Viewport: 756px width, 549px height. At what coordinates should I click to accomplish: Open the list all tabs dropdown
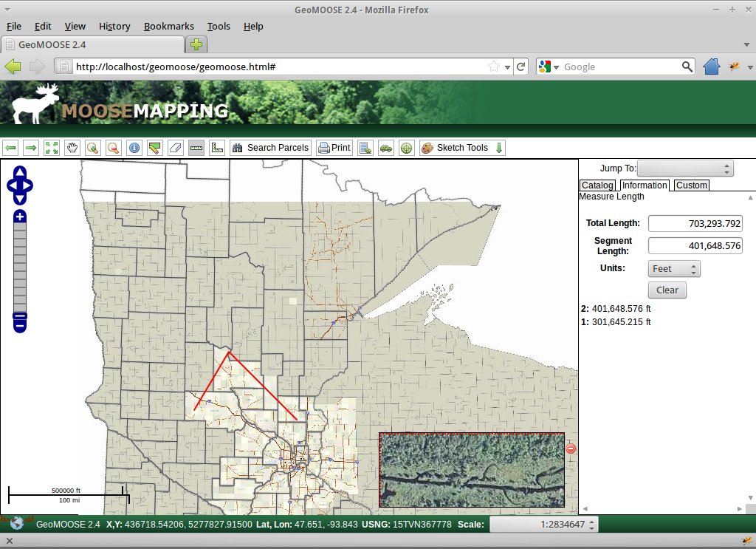(746, 45)
